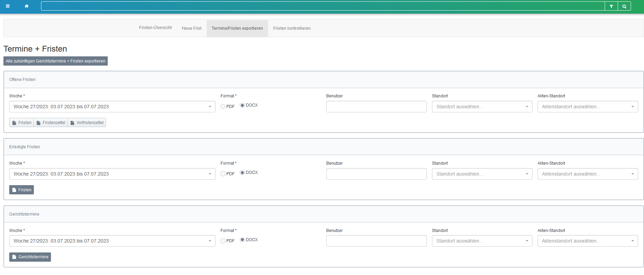Click the Erledigte Fristen panel heading
Viewport: 644px width, 275px height.
(x=25, y=147)
